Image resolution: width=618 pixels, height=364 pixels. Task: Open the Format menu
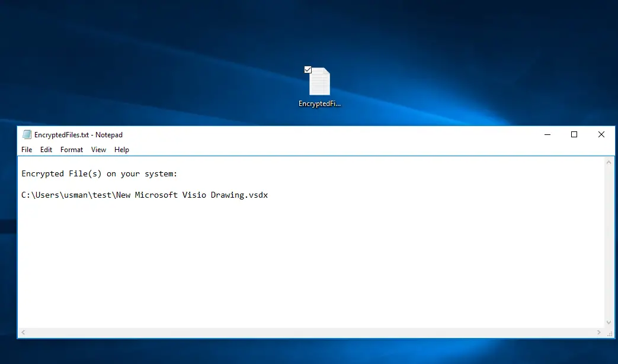coord(72,150)
